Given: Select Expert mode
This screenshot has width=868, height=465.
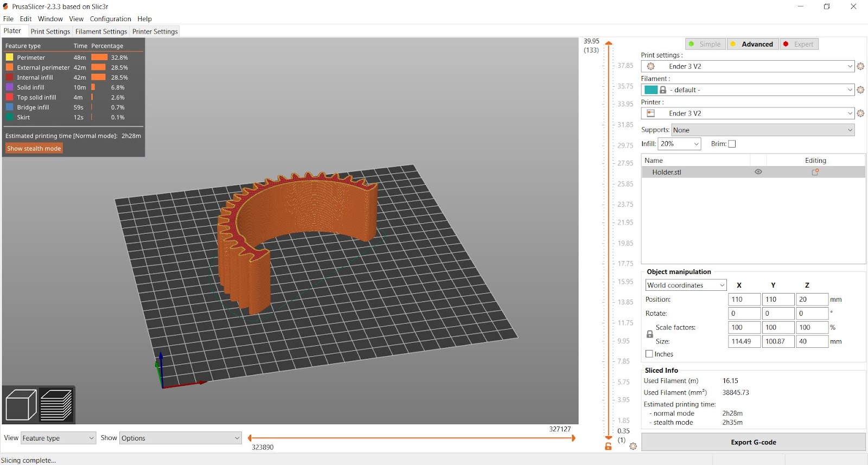Looking at the screenshot, I should tap(799, 44).
